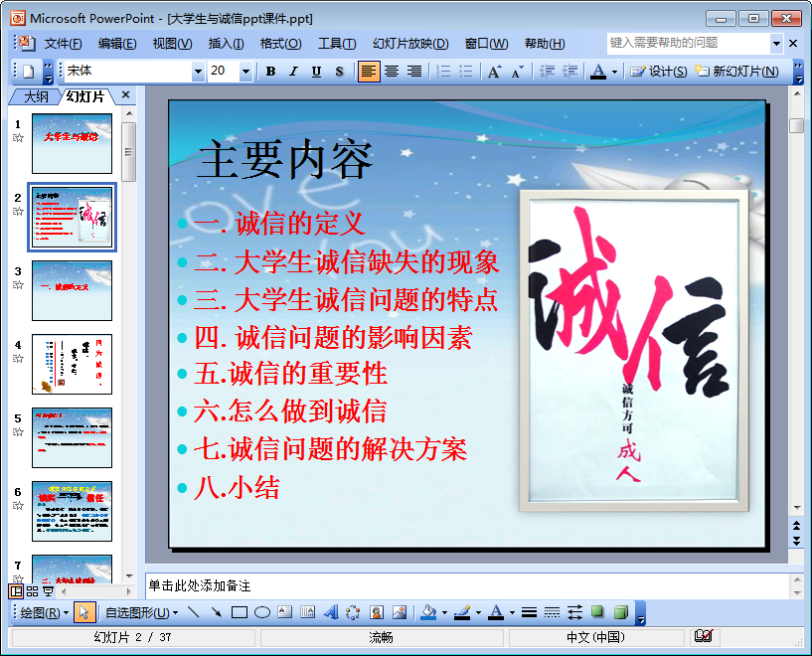Image resolution: width=812 pixels, height=656 pixels.
Task: Toggle Underline formatting
Action: click(x=316, y=72)
